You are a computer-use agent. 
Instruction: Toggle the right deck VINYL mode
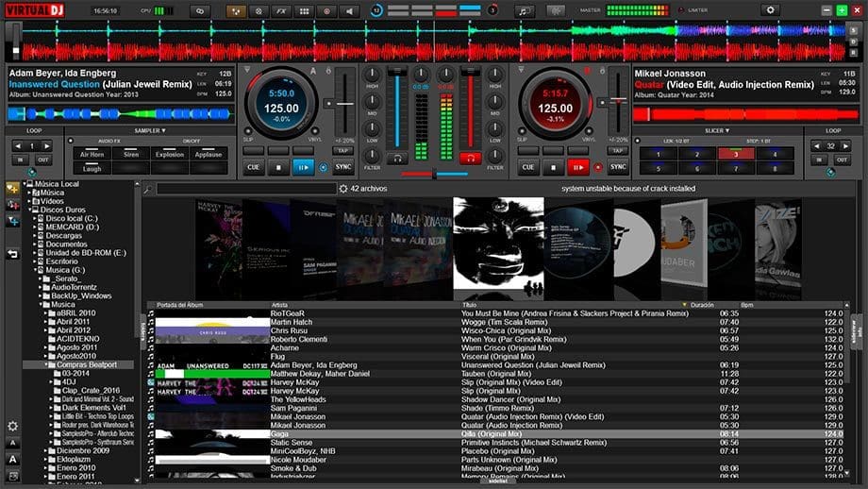coord(590,131)
